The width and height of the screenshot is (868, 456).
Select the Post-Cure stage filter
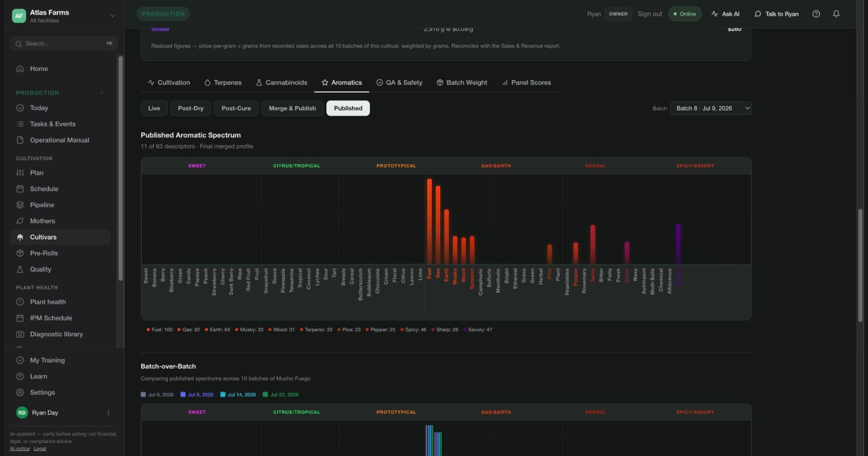coord(236,108)
